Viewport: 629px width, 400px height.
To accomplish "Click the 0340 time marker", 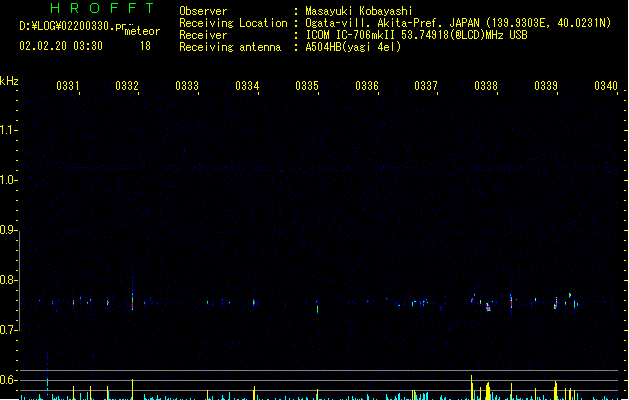I will point(606,86).
